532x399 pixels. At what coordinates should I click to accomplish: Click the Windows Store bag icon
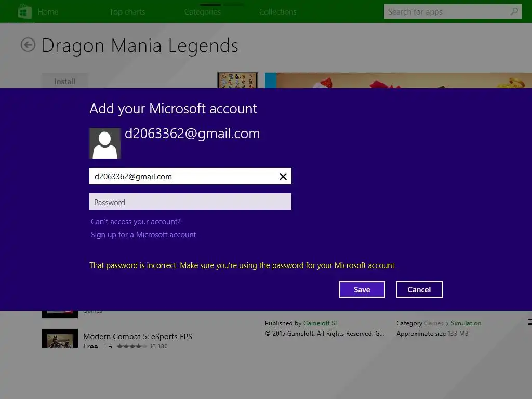click(24, 11)
